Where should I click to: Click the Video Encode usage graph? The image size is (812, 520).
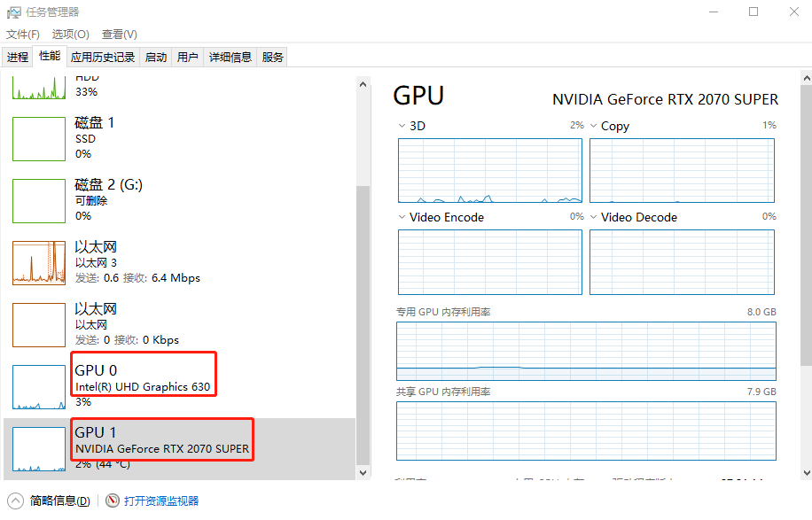[490, 262]
